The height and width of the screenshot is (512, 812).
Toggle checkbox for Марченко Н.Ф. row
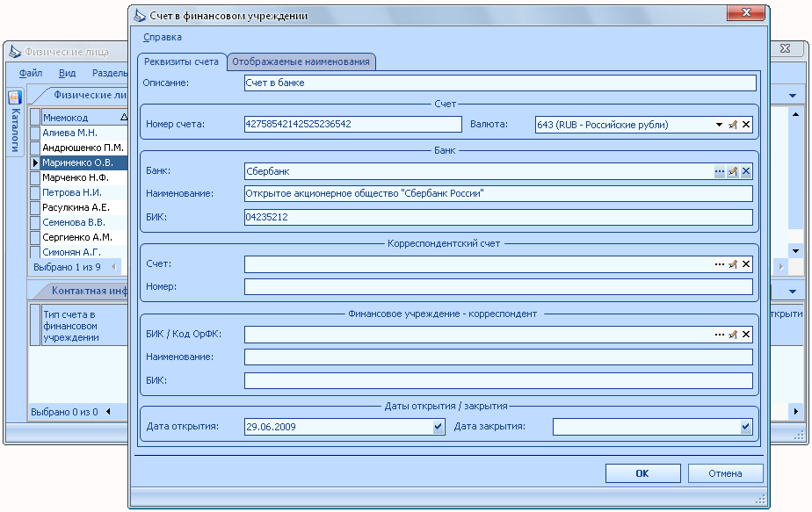[35, 178]
